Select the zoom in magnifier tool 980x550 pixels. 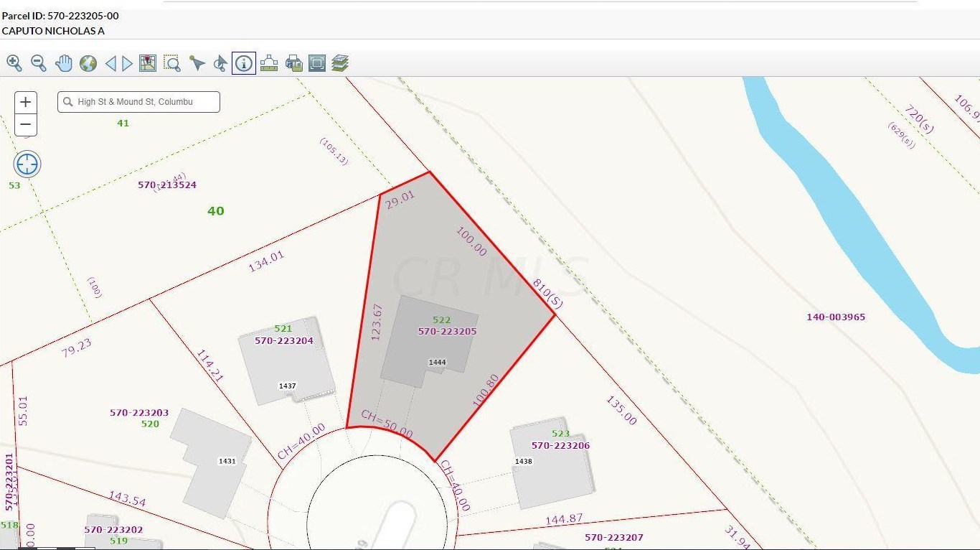click(x=14, y=63)
